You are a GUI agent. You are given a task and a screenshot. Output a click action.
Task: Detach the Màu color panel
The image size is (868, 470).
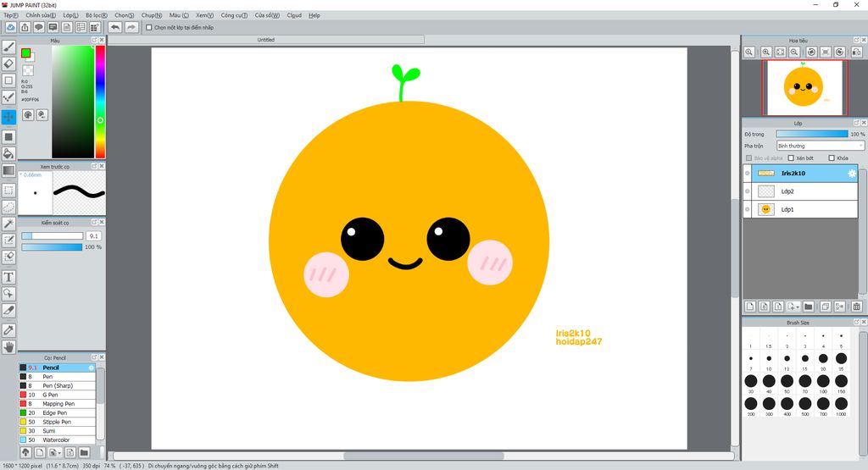[x=94, y=41]
